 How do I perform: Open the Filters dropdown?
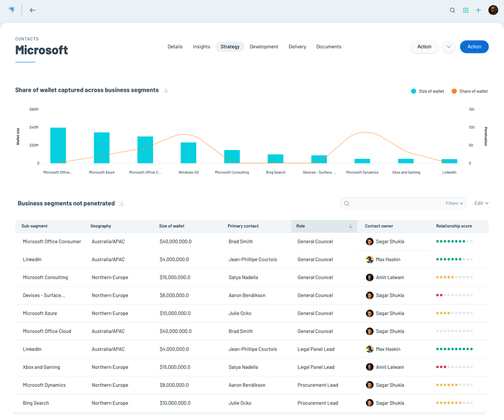[454, 203]
